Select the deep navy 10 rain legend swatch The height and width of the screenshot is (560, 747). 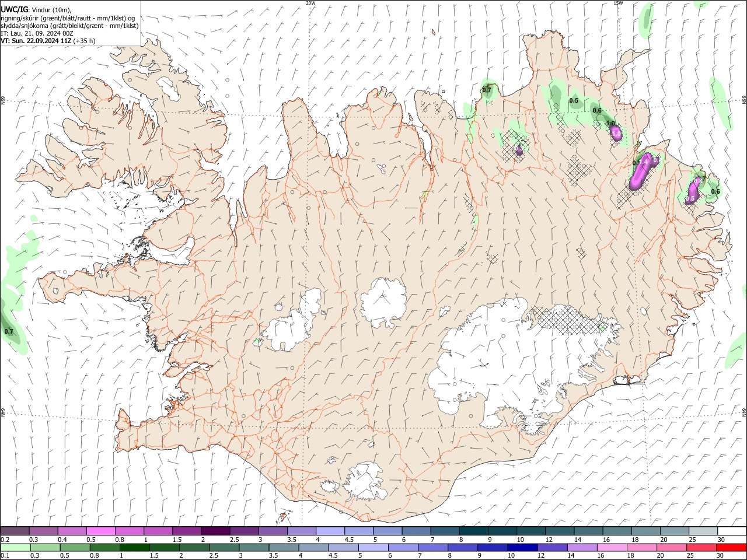tap(522, 547)
